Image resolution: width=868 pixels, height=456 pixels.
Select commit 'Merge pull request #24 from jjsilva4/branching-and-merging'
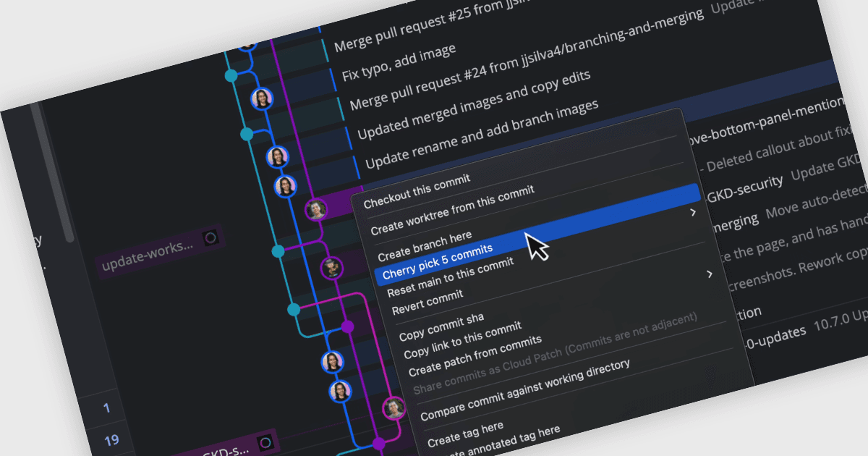click(526, 60)
